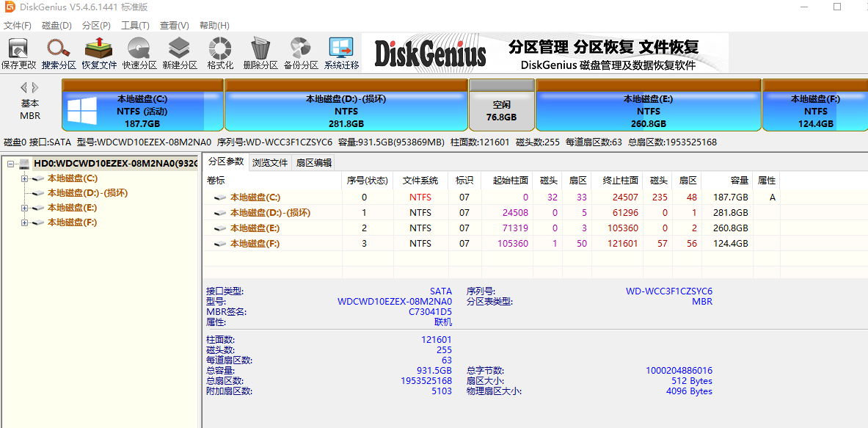Start the 快速分区 quick partition tool

139,54
